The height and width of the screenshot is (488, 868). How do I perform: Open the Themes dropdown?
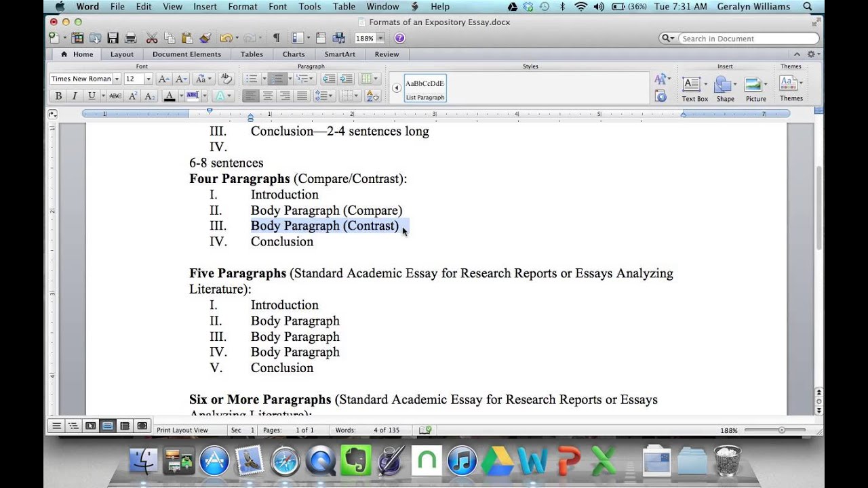[x=791, y=89]
